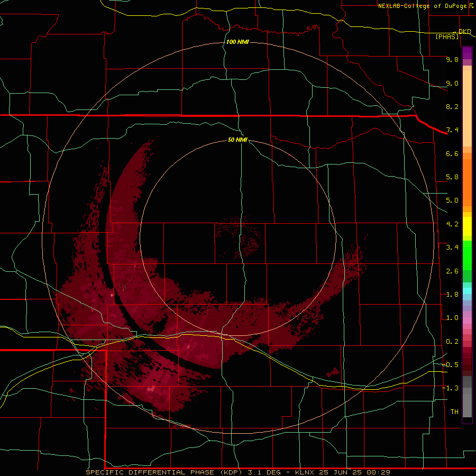
Task: Select the 5.0 scale value
Action: pos(452,200)
